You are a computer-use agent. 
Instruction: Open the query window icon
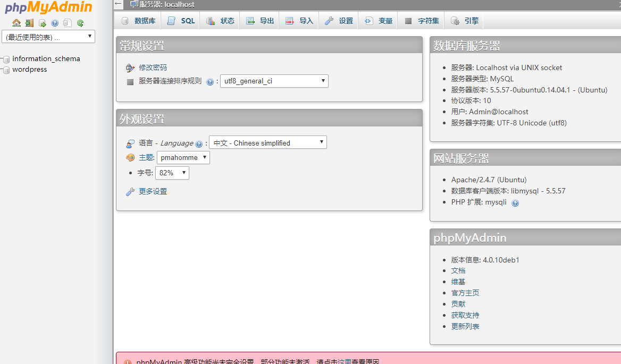point(42,23)
